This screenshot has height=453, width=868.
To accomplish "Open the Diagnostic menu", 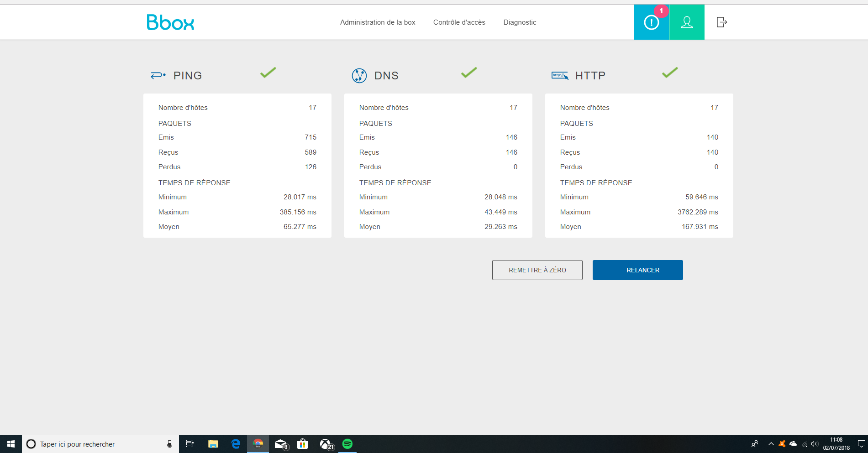I will (520, 22).
